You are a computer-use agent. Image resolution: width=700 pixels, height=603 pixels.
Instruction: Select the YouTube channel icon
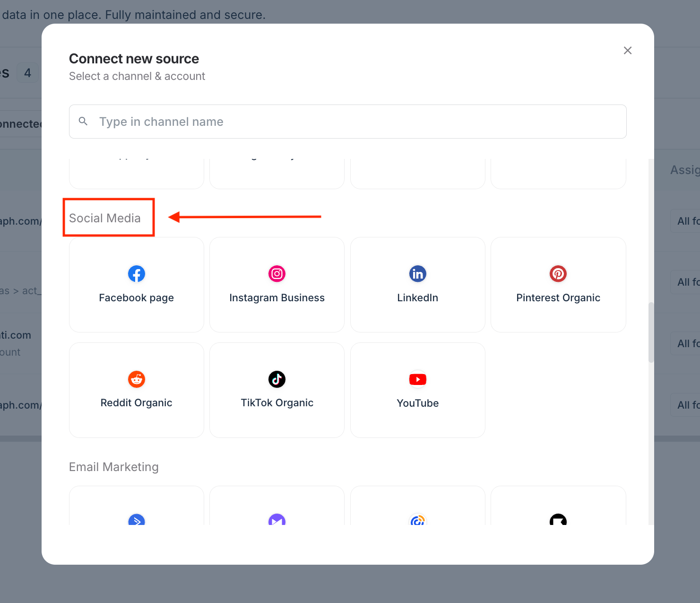coord(417,379)
